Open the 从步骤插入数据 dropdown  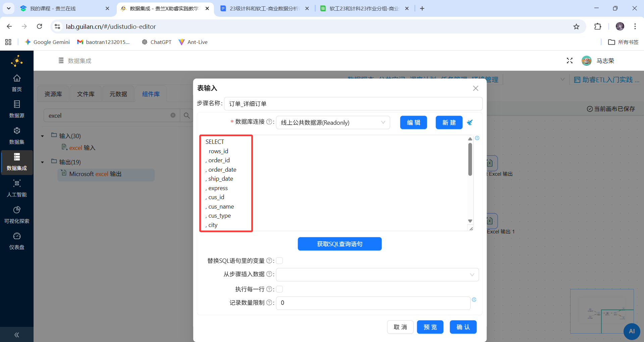[377, 275]
